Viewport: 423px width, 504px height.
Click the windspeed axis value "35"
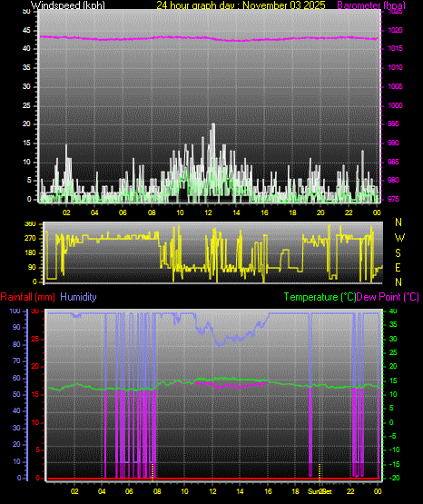pos(26,67)
